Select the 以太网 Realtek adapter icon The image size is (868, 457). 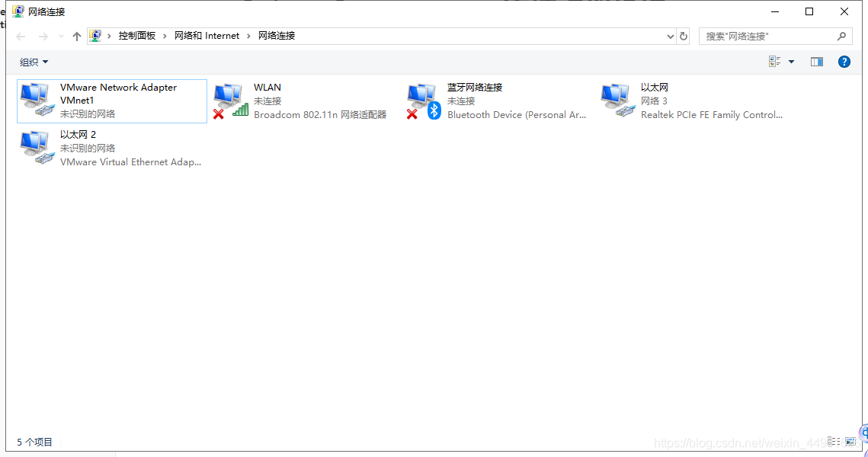pos(618,100)
